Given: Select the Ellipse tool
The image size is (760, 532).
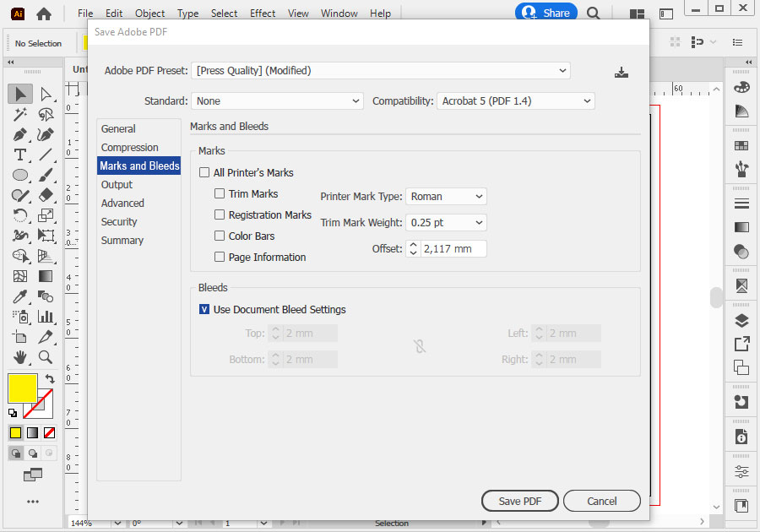Looking at the screenshot, I should [20, 175].
